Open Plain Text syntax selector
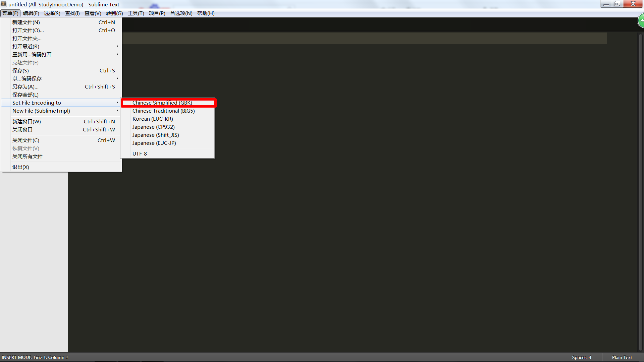This screenshot has width=644, height=362. tap(622, 357)
